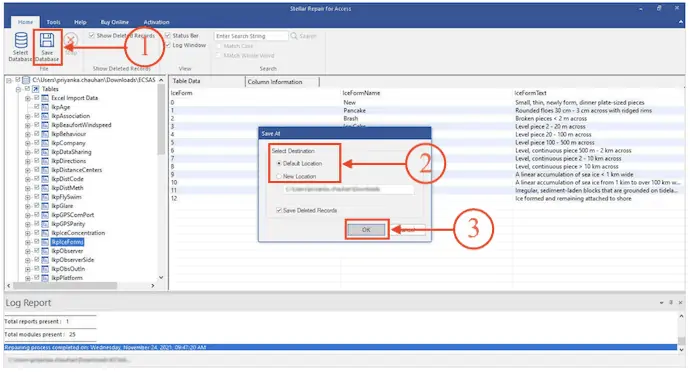Open the Help ribbon tab
690x372 pixels.
tap(80, 22)
